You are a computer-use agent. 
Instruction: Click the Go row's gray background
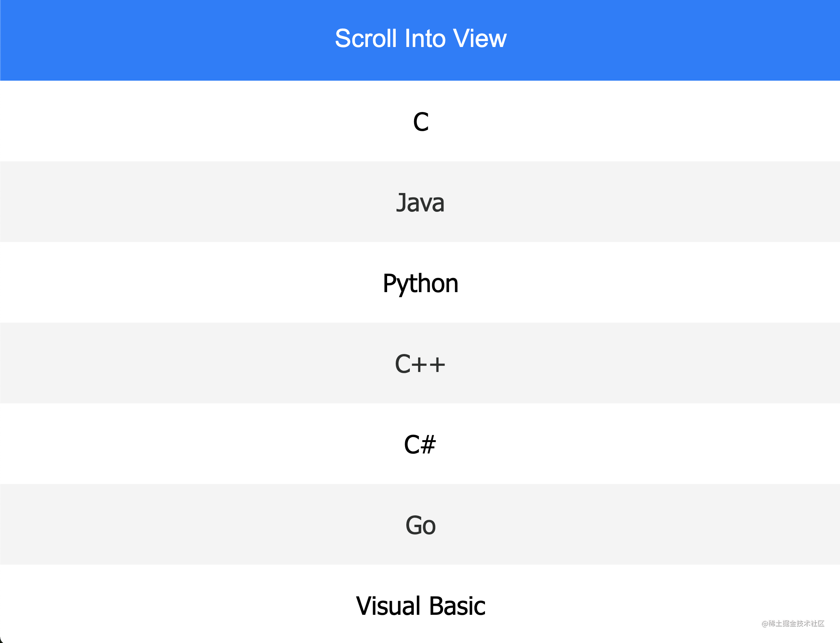(x=157, y=525)
